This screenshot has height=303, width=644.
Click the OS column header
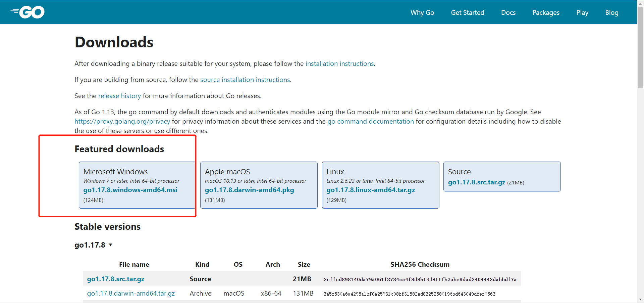238,264
